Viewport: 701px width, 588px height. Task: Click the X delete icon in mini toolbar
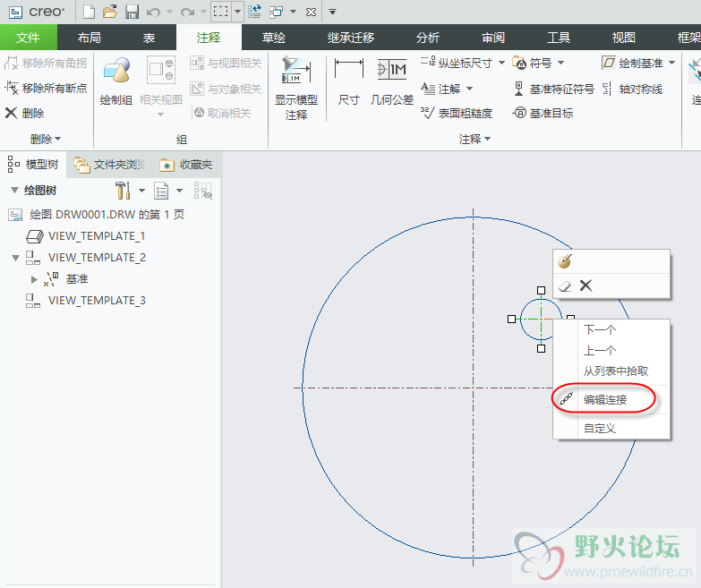click(586, 285)
